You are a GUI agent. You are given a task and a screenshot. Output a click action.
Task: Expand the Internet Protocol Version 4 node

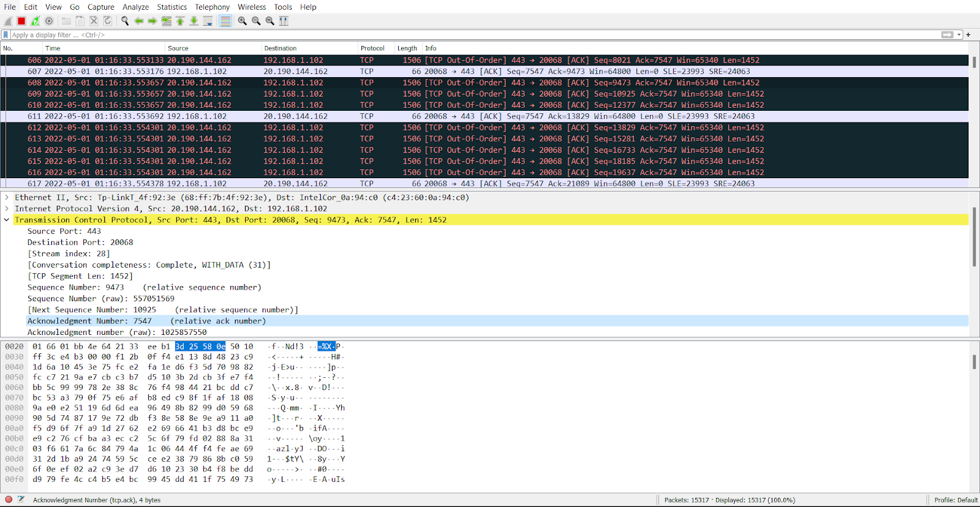coord(7,209)
